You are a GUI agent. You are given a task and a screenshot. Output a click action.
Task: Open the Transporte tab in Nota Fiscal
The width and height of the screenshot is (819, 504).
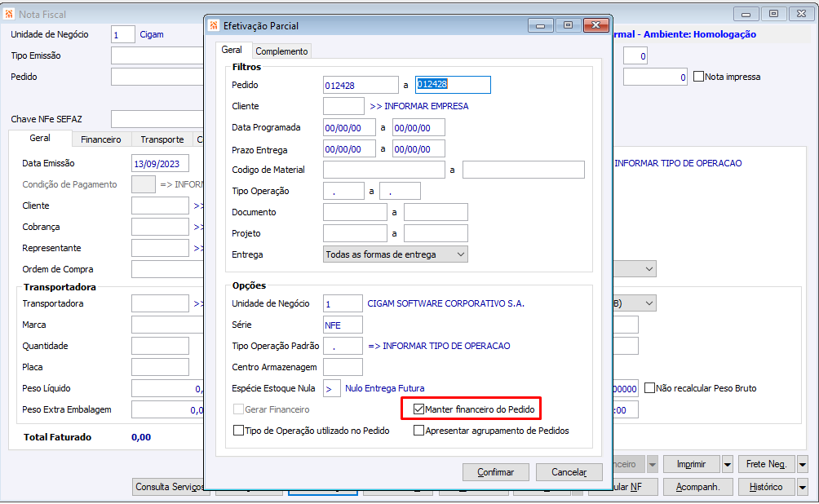162,139
